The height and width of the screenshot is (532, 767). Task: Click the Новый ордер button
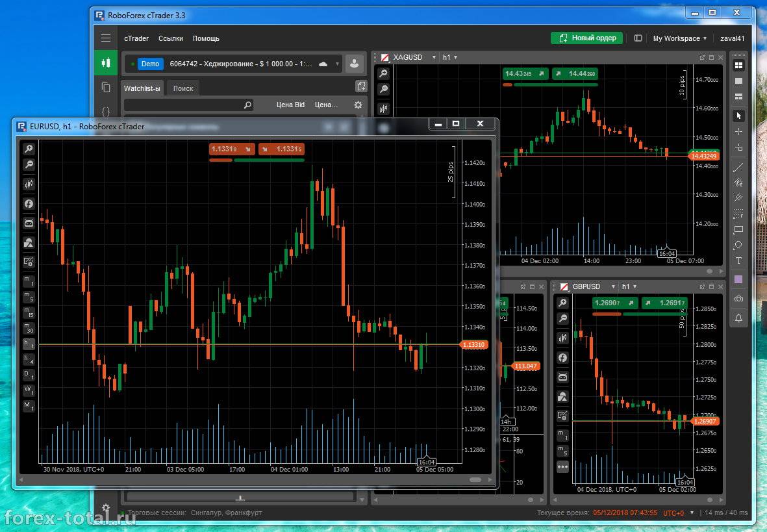(586, 38)
